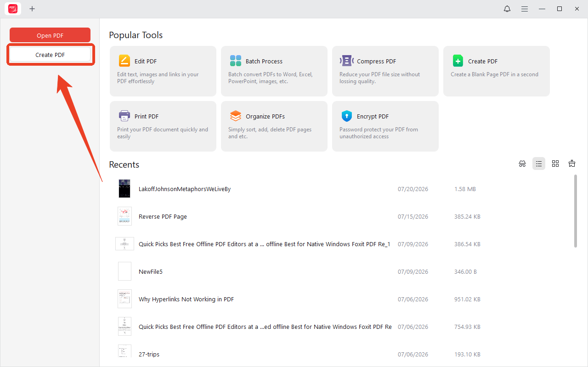The width and height of the screenshot is (588, 367).
Task: Open notifications bell icon
Action: pyautogui.click(x=507, y=9)
